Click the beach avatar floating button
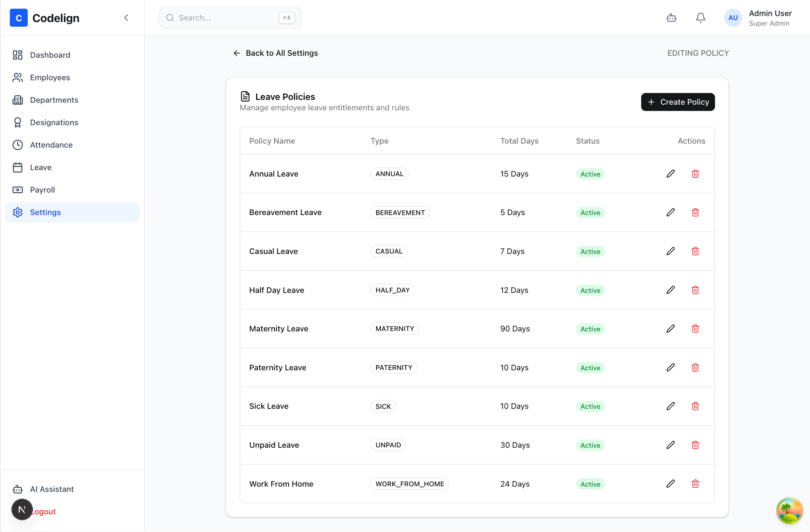This screenshot has height=532, width=810. (x=789, y=511)
